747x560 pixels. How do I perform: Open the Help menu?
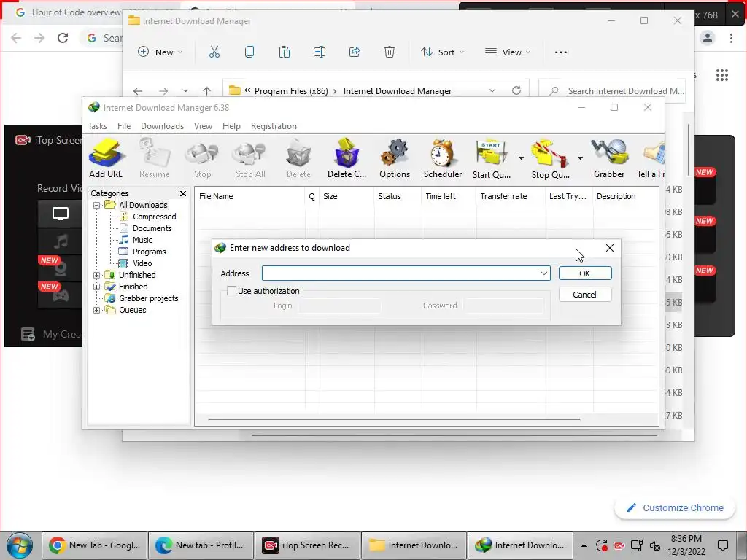(x=231, y=126)
